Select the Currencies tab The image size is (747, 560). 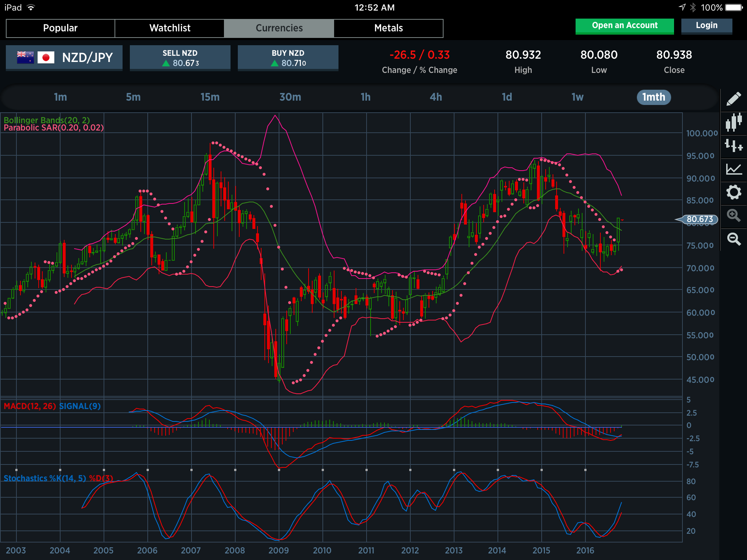(279, 28)
